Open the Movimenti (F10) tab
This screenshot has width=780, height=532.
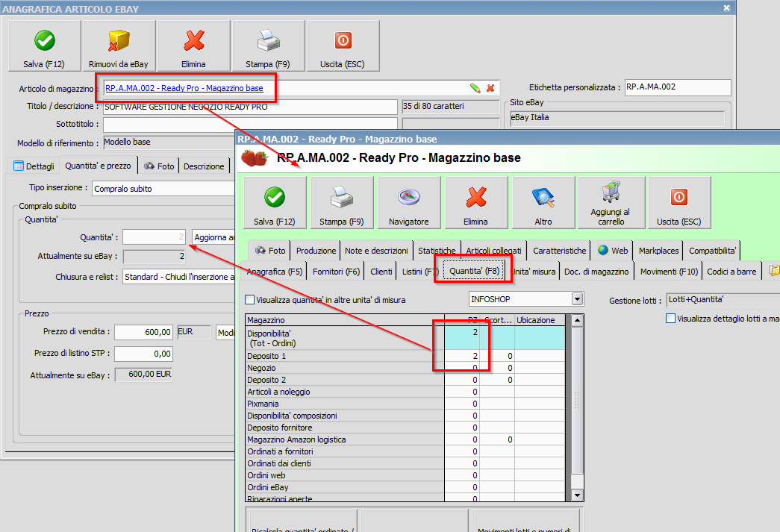click(669, 272)
